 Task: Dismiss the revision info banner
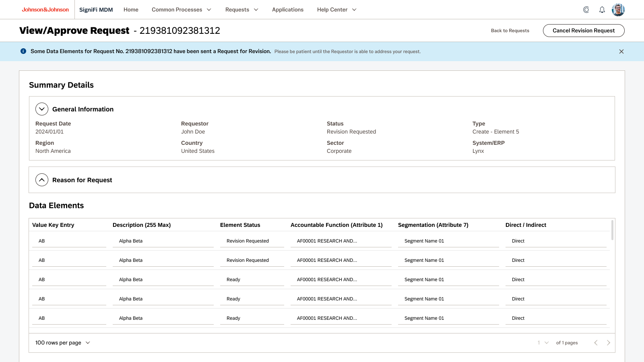point(621,51)
